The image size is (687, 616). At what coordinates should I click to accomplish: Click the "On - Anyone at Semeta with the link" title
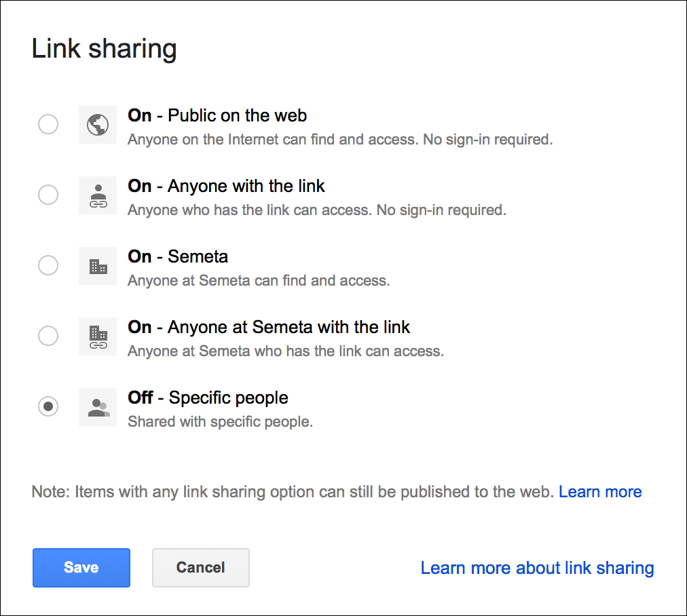tap(269, 328)
